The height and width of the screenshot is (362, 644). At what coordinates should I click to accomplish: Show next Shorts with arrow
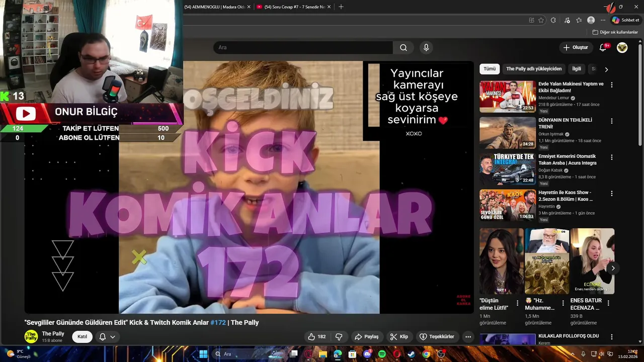point(612,268)
